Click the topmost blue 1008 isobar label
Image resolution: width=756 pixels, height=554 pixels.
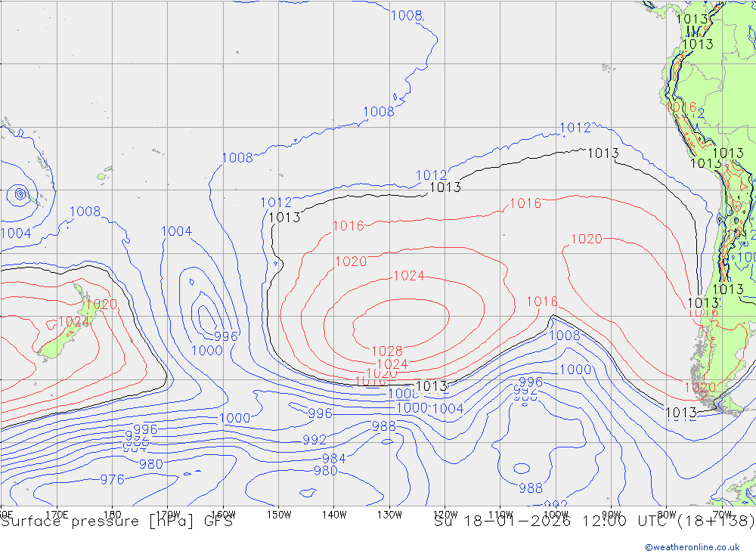[407, 16]
